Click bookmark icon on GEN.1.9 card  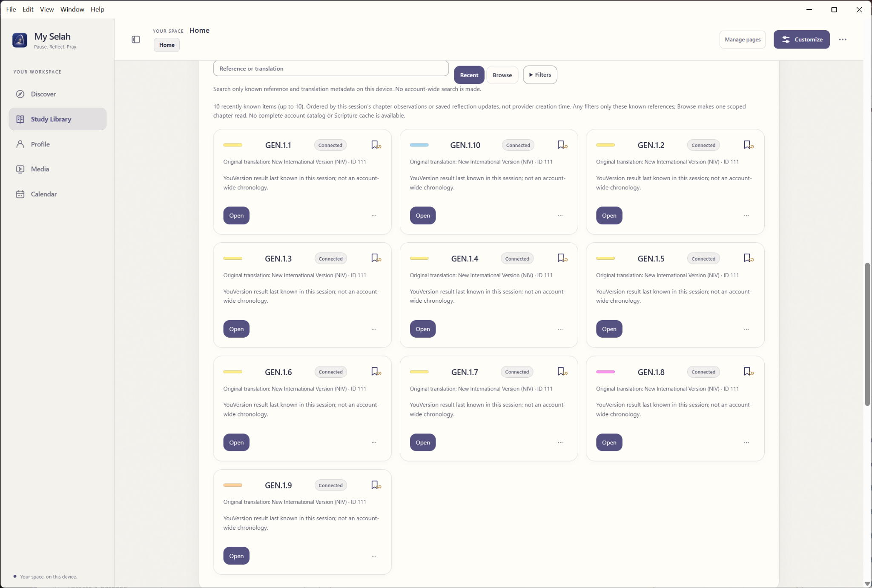[376, 485]
